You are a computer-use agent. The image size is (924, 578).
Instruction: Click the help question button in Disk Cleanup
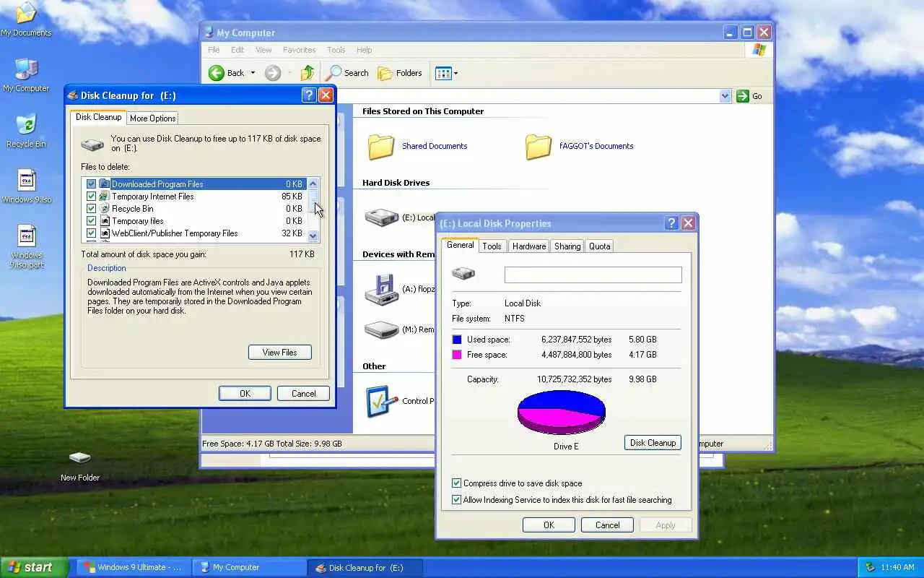[309, 95]
